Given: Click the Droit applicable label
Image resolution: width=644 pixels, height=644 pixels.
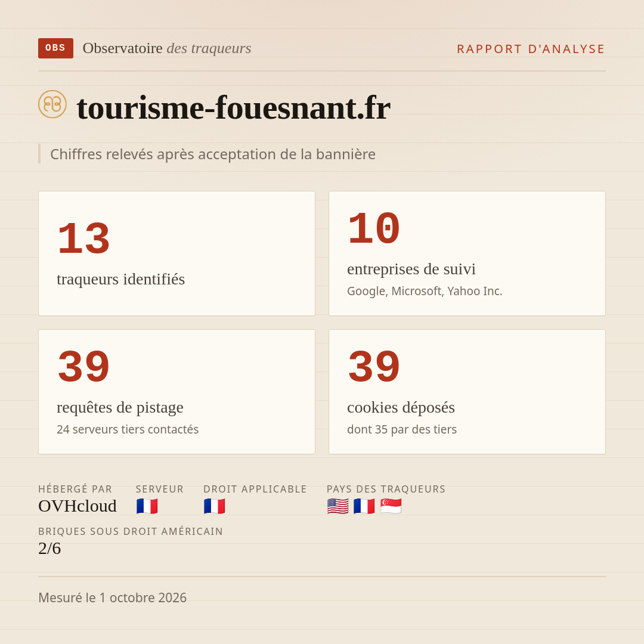Looking at the screenshot, I should pos(255,489).
